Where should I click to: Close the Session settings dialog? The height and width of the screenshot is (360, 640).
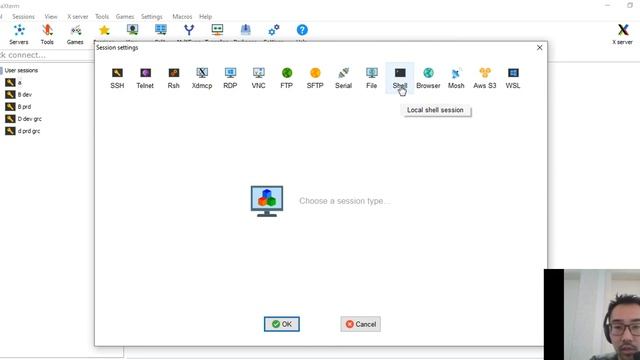pos(540,48)
